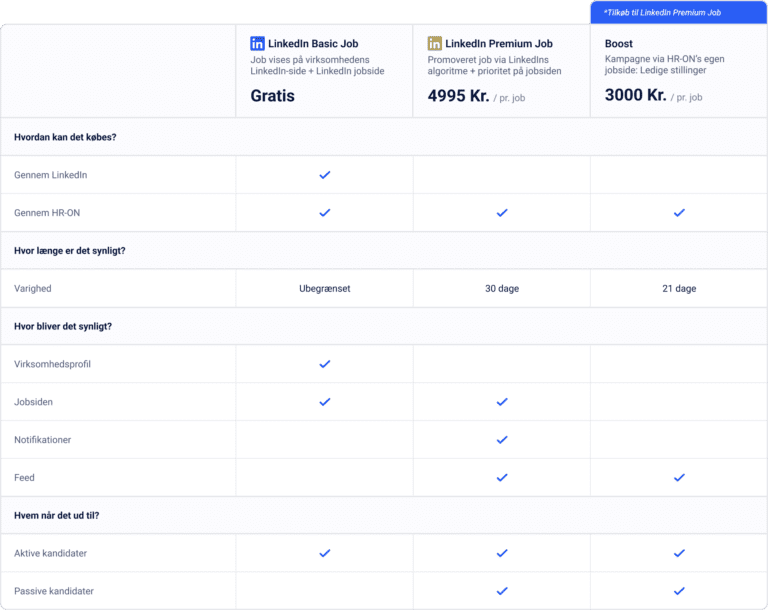Click Premium Job checkmark in Passive kandidater row
The width and height of the screenshot is (768, 610).
502,591
